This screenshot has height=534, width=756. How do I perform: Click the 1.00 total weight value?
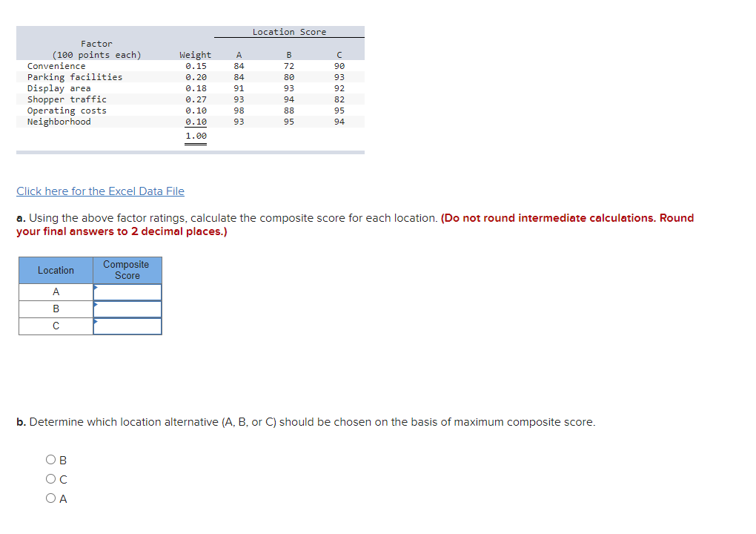point(196,135)
